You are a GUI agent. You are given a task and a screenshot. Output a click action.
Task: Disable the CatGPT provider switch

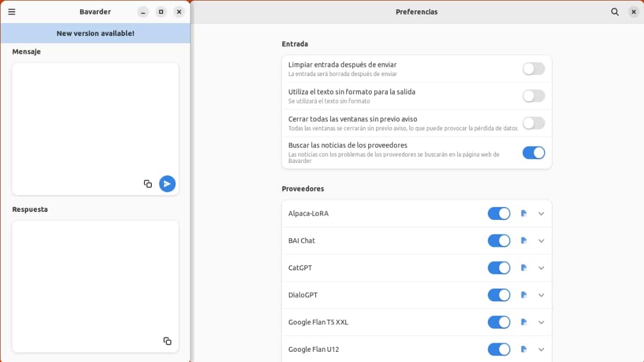(499, 268)
